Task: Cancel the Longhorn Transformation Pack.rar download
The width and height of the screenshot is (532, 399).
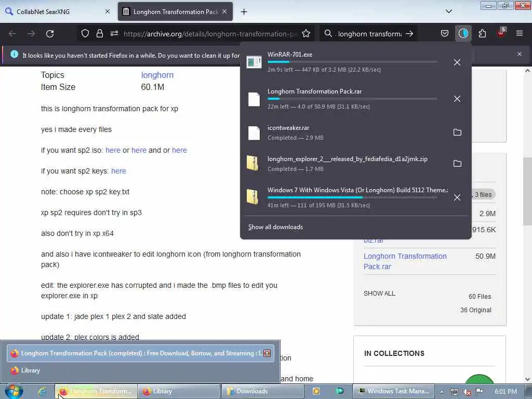Action: tap(457, 99)
